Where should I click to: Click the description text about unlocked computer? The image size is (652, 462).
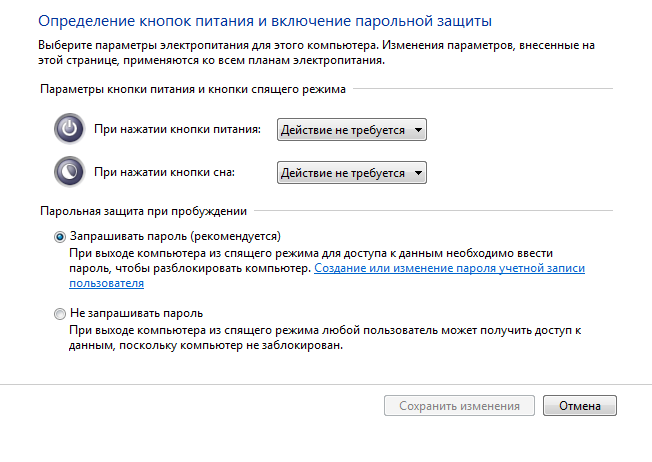[x=325, y=338]
